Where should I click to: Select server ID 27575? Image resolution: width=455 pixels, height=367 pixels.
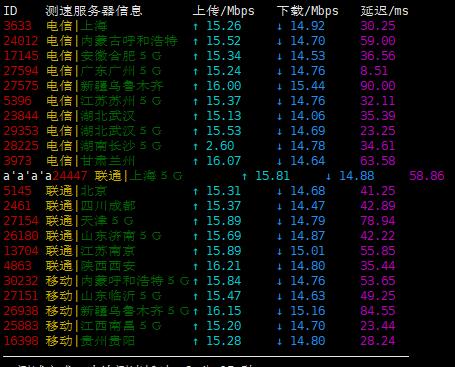coord(21,86)
